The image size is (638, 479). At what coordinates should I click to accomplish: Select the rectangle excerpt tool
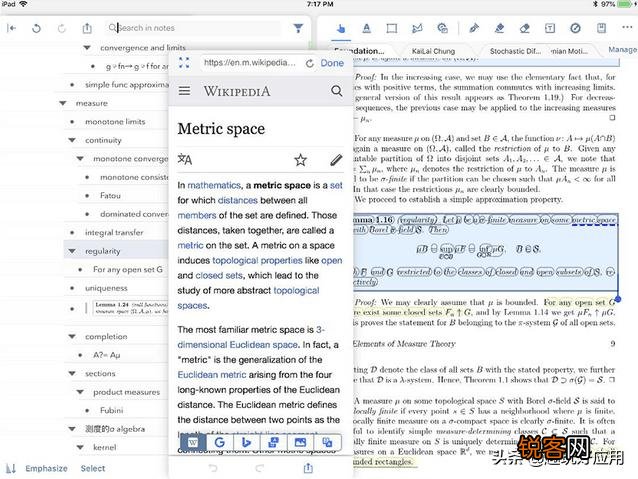click(x=392, y=28)
